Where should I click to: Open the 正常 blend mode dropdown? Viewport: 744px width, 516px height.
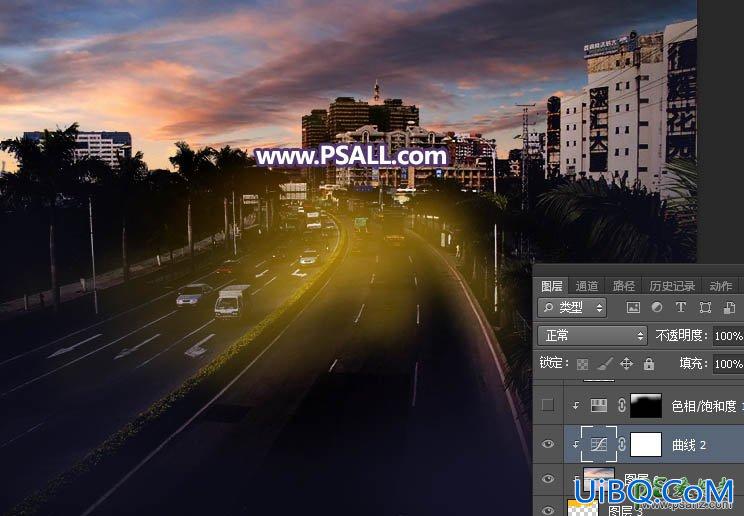pyautogui.click(x=592, y=336)
